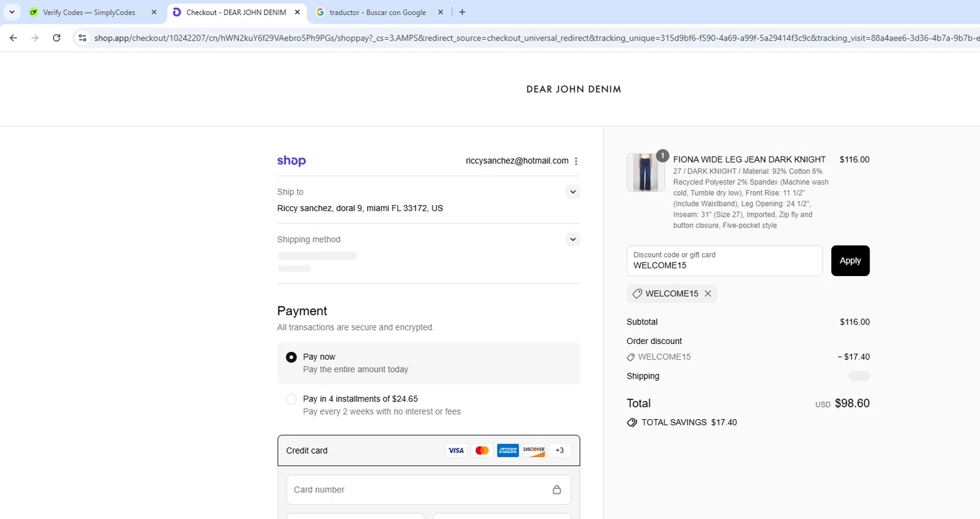Open account options menu next to email
The width and height of the screenshot is (980, 519).
[x=576, y=161]
